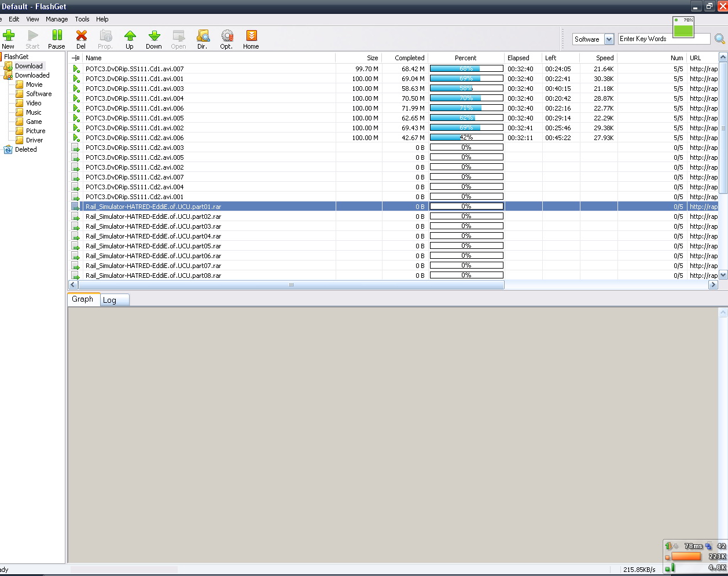Sort downloads by the Name column header

(209, 58)
